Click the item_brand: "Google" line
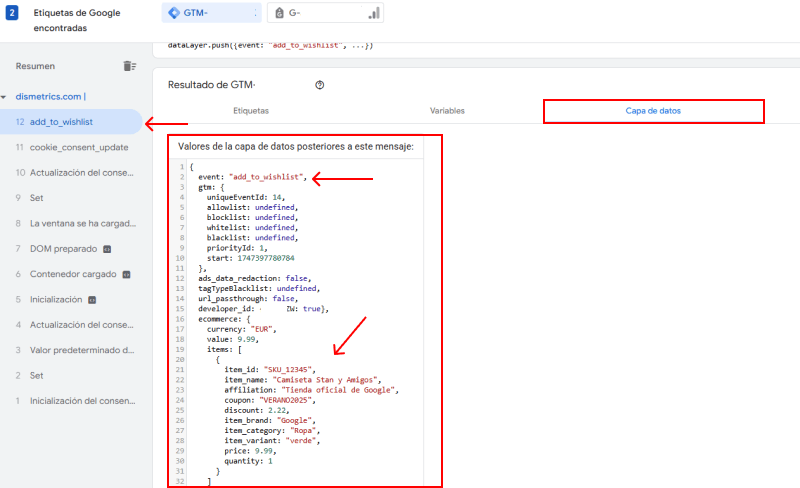The width and height of the screenshot is (800, 488). click(x=270, y=421)
